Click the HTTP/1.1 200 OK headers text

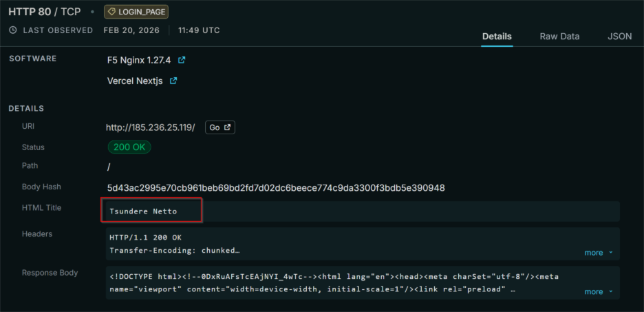point(144,238)
